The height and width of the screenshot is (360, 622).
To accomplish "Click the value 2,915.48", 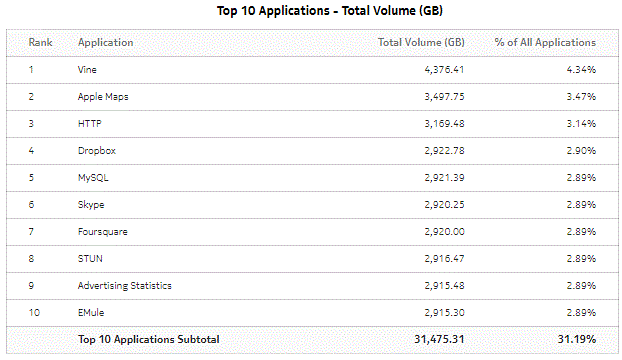I will pyautogui.click(x=444, y=285).
